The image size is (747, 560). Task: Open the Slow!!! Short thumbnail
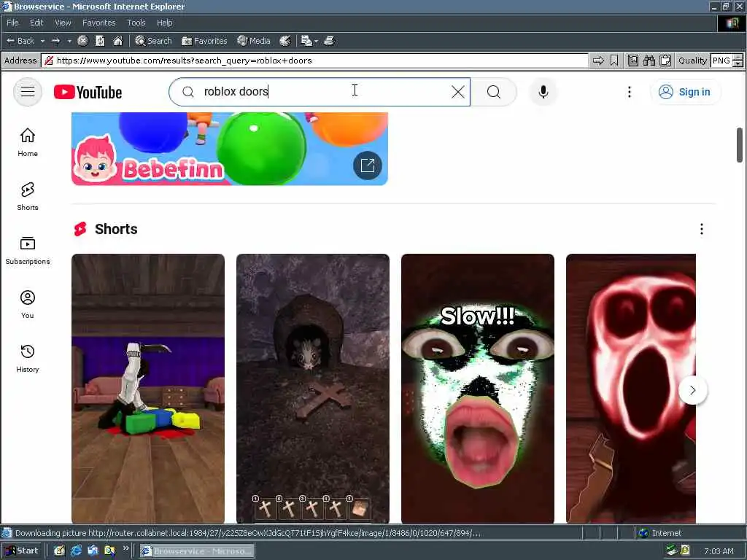coord(477,388)
